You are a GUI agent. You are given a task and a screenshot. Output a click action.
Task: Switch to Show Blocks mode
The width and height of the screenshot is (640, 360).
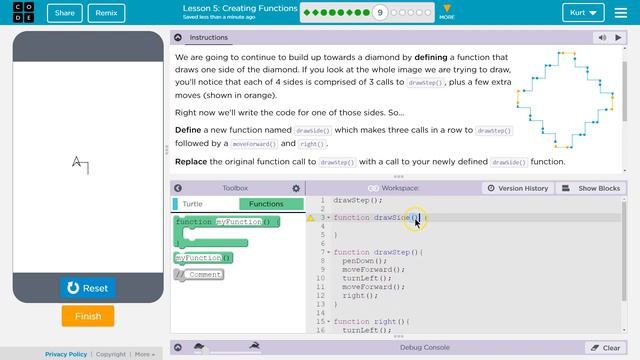pyautogui.click(x=591, y=188)
